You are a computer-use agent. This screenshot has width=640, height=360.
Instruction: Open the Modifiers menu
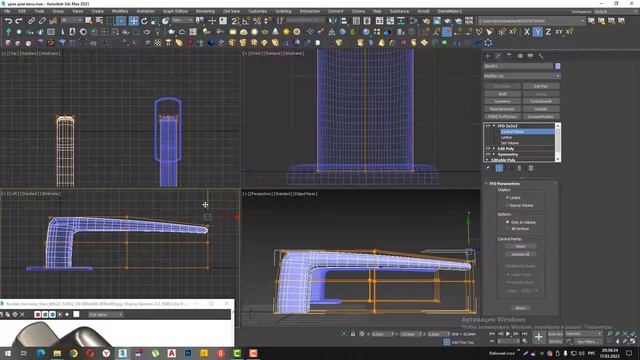(120, 11)
